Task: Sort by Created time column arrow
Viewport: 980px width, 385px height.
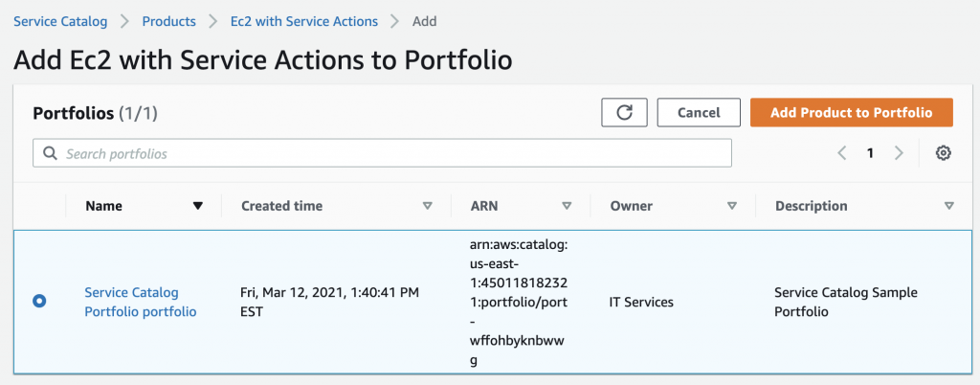Action: coord(428,206)
